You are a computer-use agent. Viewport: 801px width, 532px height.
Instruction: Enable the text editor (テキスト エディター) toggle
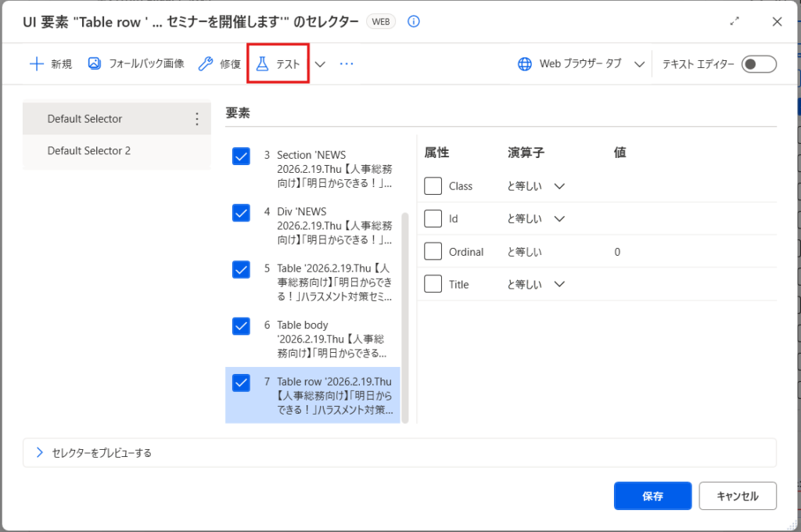pyautogui.click(x=759, y=64)
